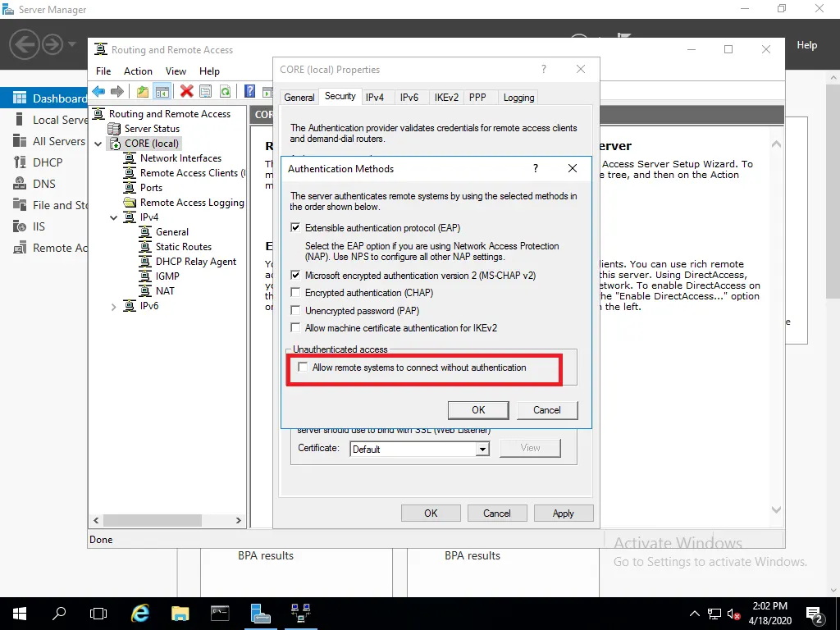The image size is (840, 630).
Task: Expand the IPv6 tree node
Action: tap(113, 307)
